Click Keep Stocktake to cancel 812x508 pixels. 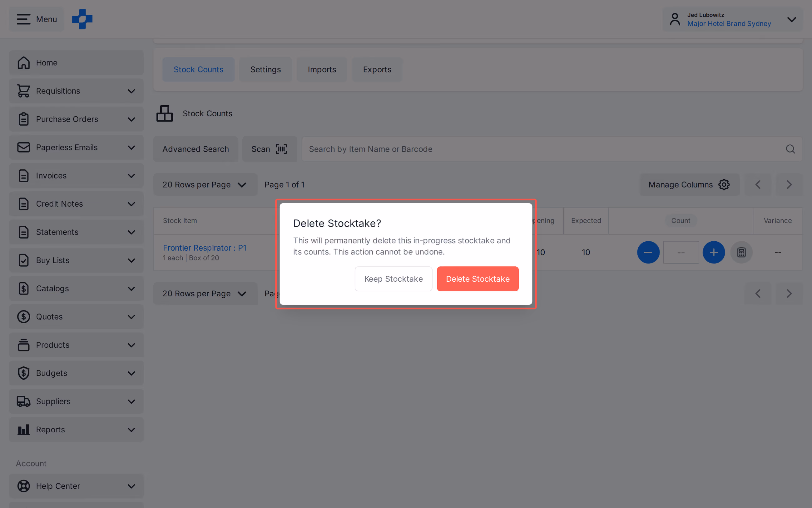(393, 279)
